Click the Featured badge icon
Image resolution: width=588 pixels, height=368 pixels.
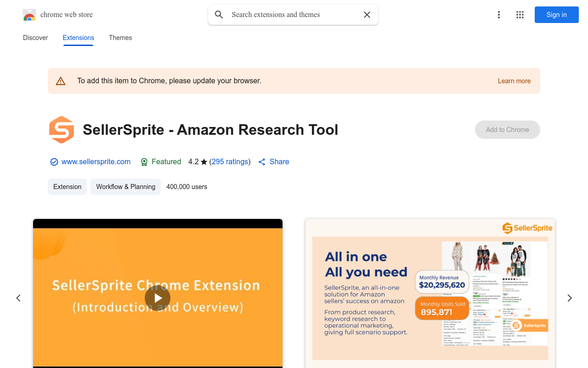point(144,162)
